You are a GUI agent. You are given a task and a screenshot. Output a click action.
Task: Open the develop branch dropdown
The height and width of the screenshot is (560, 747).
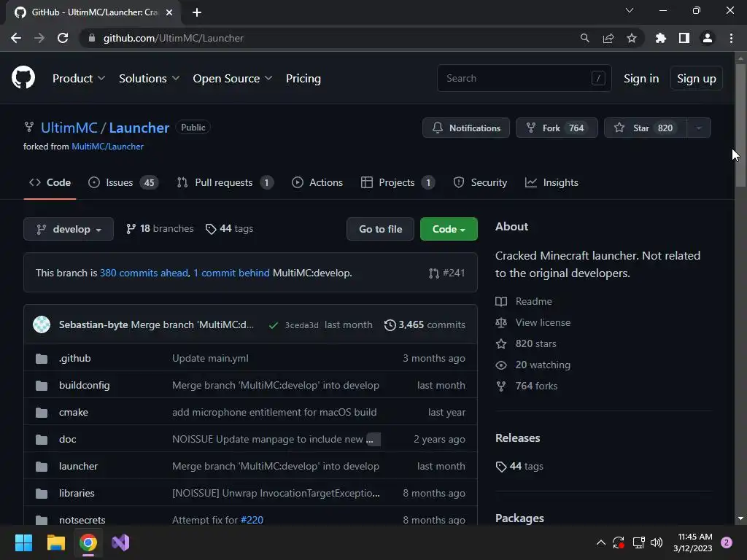pyautogui.click(x=69, y=229)
